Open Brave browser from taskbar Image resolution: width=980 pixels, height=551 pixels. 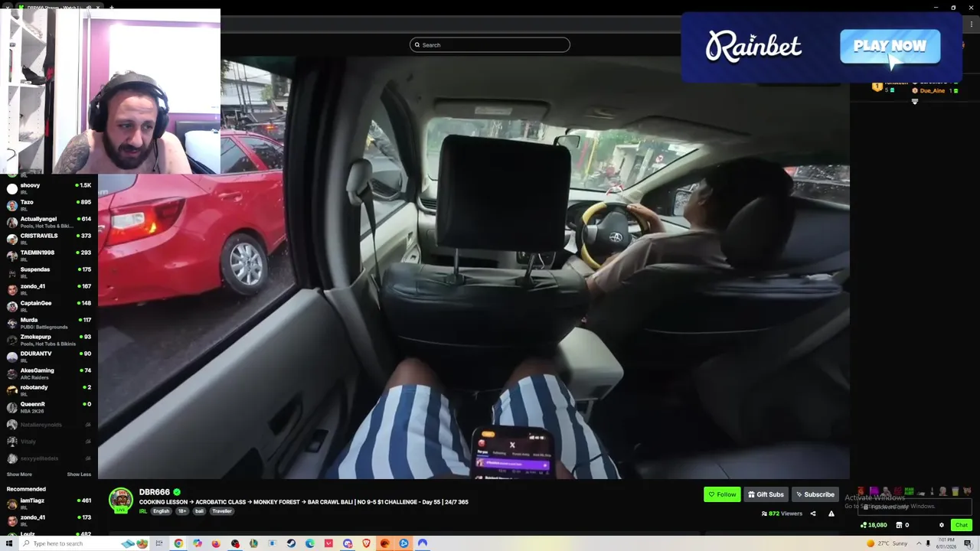366,543
